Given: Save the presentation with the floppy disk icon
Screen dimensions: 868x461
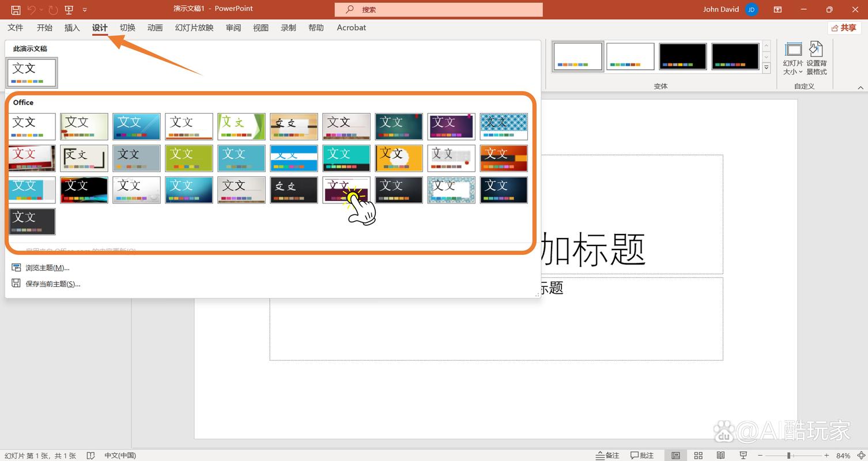Looking at the screenshot, I should click(16, 9).
